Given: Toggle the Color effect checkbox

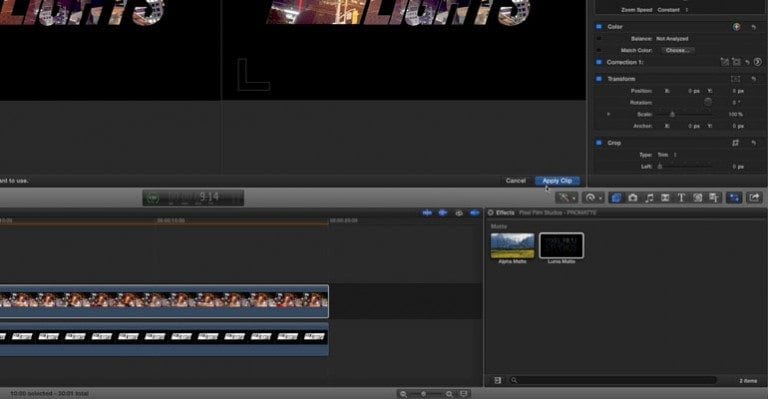Looking at the screenshot, I should pos(599,26).
